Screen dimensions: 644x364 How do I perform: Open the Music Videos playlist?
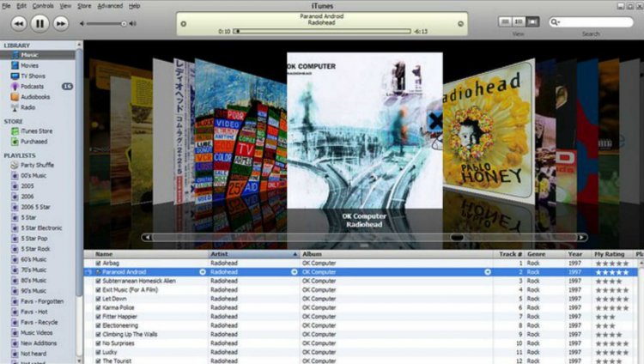tap(38, 333)
